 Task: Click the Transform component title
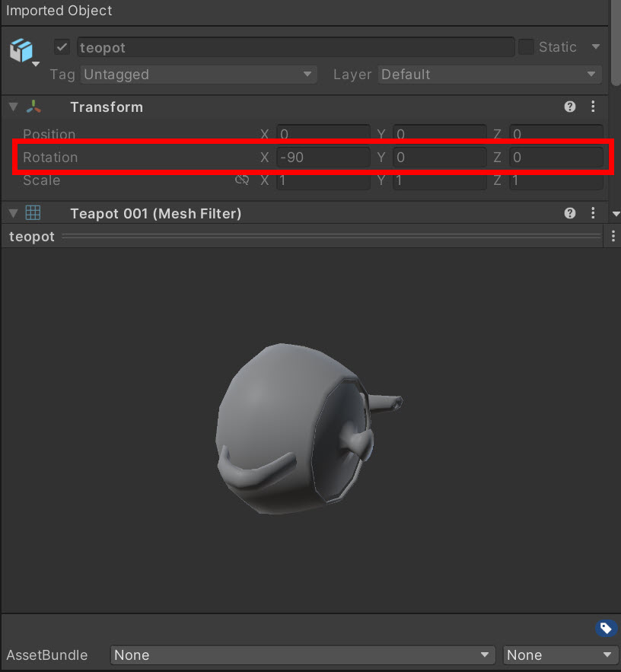107,107
